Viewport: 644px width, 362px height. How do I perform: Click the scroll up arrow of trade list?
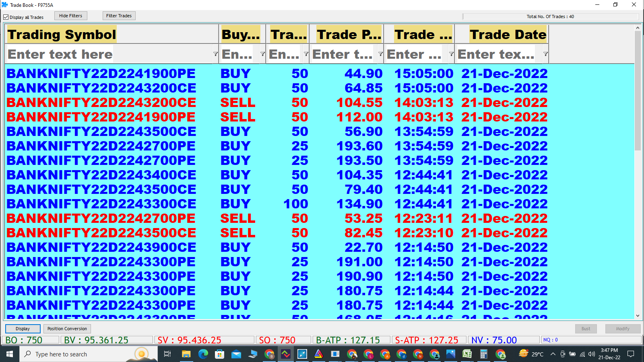click(638, 28)
